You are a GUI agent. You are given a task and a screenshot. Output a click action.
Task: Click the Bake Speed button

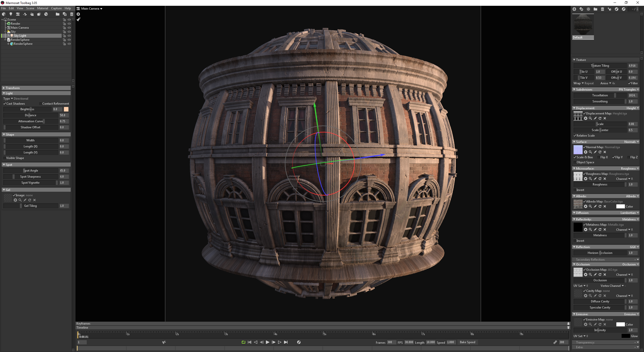(x=467, y=342)
